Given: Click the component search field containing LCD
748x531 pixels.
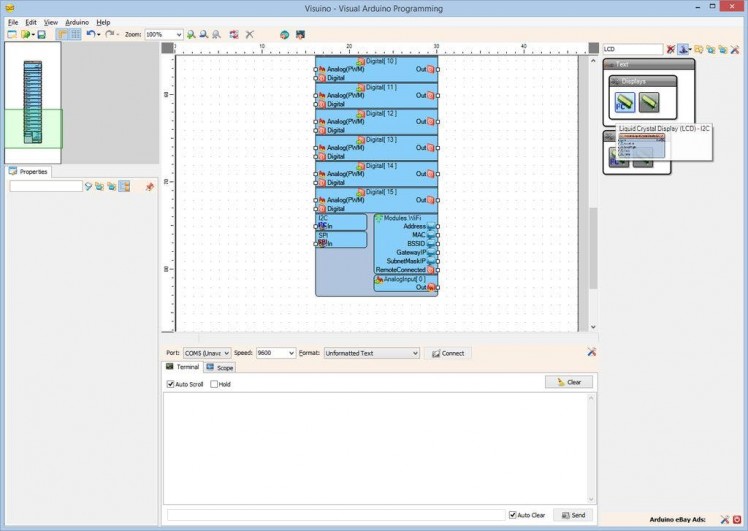Looking at the screenshot, I should 632,49.
